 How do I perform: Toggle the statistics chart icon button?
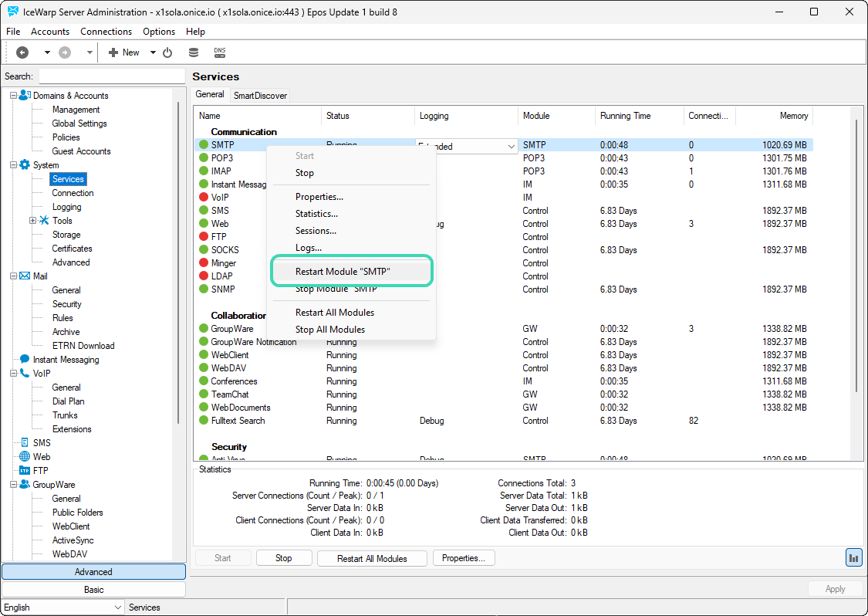[x=853, y=558]
